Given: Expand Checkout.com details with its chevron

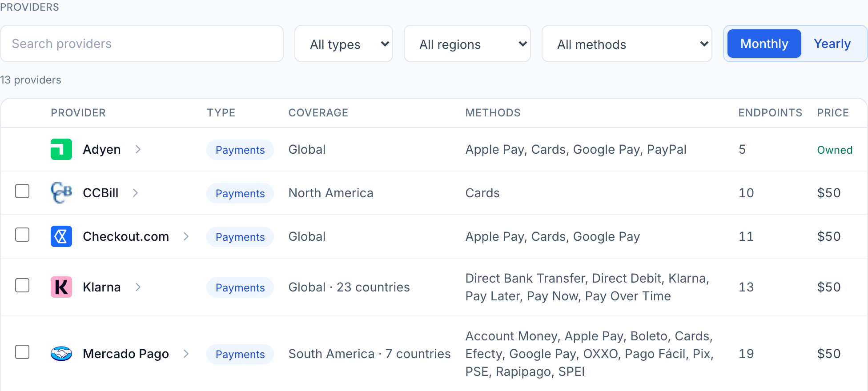Looking at the screenshot, I should (186, 236).
